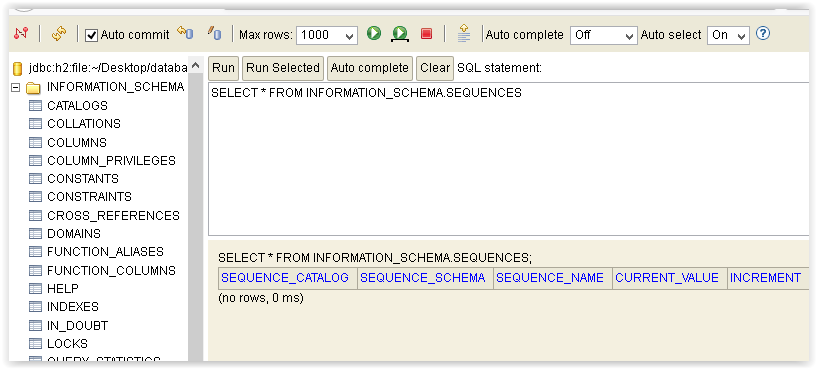The image size is (817, 369).
Task: Click the FUNCTION_COLUMNS table icon
Action: [35, 270]
